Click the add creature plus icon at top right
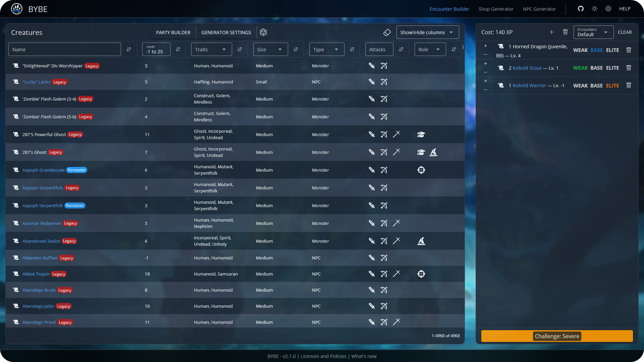This screenshot has width=644, height=362. coord(551,32)
